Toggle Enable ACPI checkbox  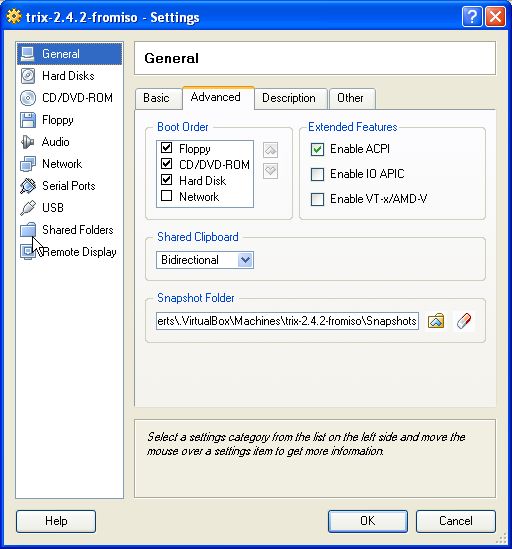point(317,150)
